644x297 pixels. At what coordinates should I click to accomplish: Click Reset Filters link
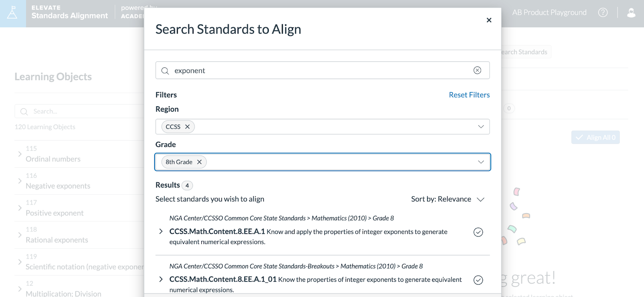(x=469, y=95)
